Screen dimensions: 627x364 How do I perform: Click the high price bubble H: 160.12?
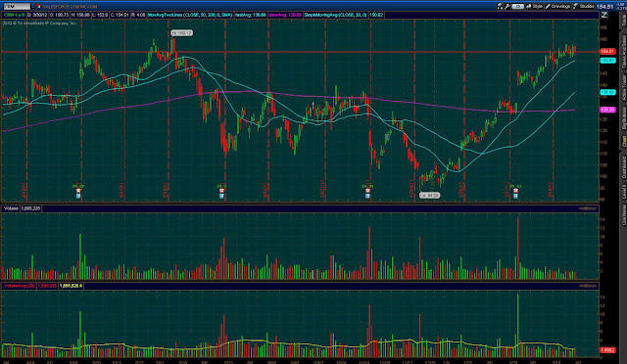click(x=181, y=32)
